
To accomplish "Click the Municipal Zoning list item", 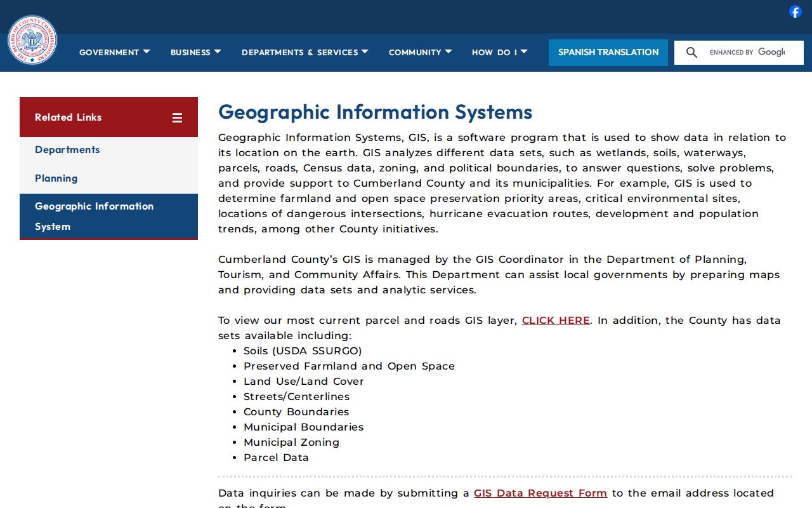I will (291, 443).
